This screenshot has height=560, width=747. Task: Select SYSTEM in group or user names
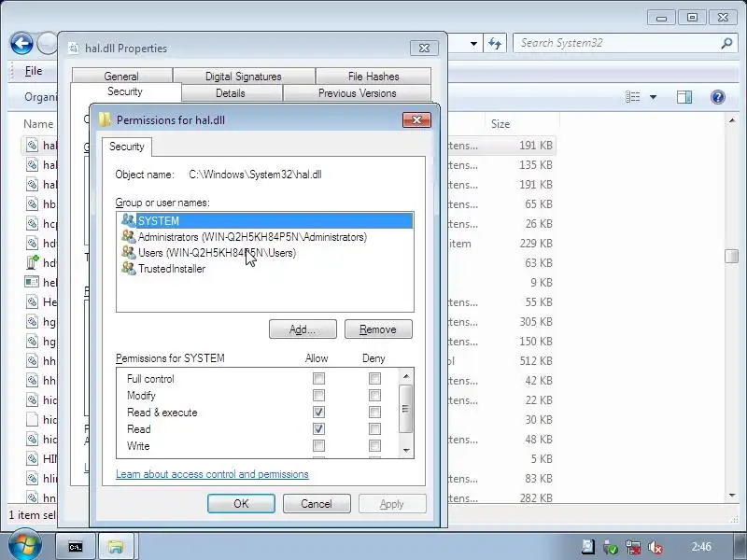click(x=265, y=221)
